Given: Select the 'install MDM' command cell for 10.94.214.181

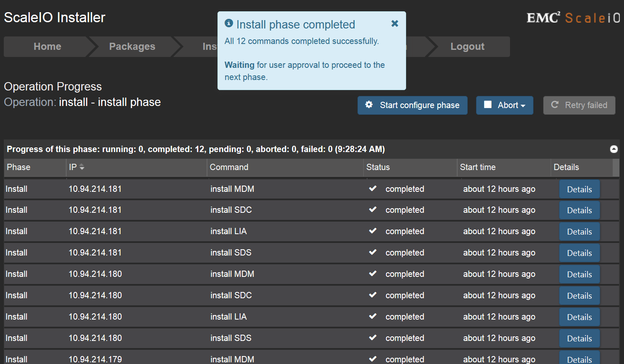Looking at the screenshot, I should 232,189.
